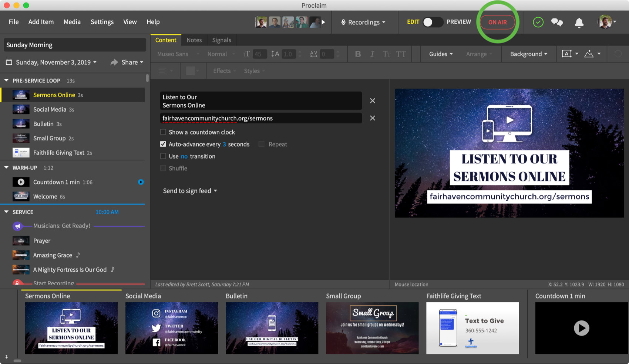Open the user profile avatar menu
The width and height of the screenshot is (629, 364).
[x=607, y=22]
